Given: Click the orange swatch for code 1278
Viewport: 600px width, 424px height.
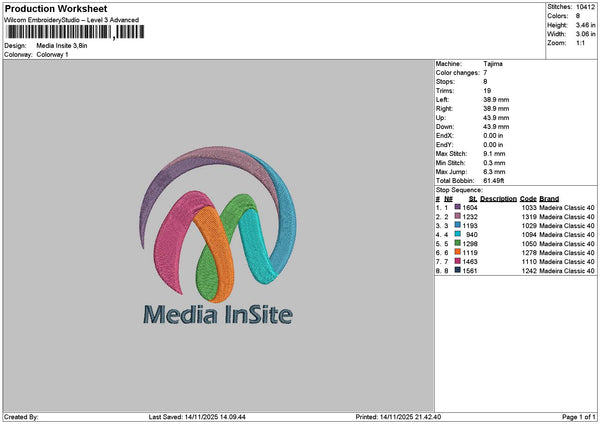Looking at the screenshot, I should pyautogui.click(x=457, y=252).
